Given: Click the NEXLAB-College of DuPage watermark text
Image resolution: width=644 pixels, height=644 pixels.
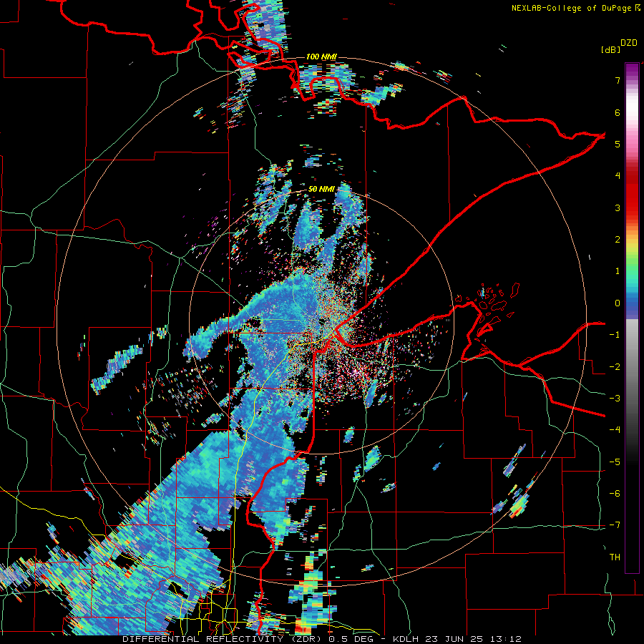Looking at the screenshot, I should click(x=575, y=8).
